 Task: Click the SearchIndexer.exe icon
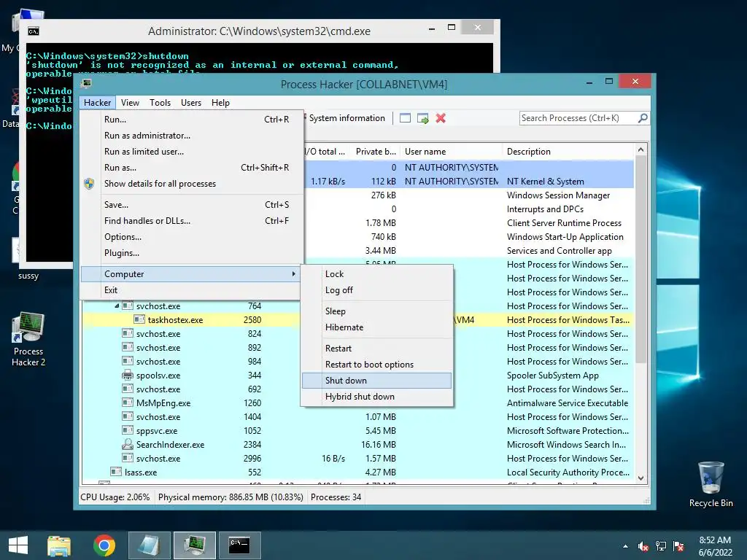(128, 444)
